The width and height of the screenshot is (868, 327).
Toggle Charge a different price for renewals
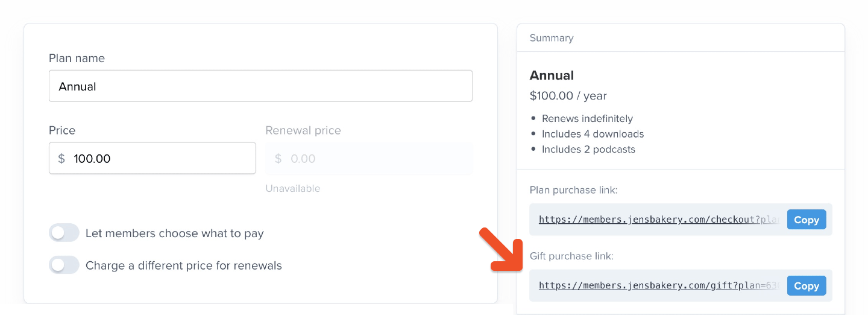click(x=64, y=265)
